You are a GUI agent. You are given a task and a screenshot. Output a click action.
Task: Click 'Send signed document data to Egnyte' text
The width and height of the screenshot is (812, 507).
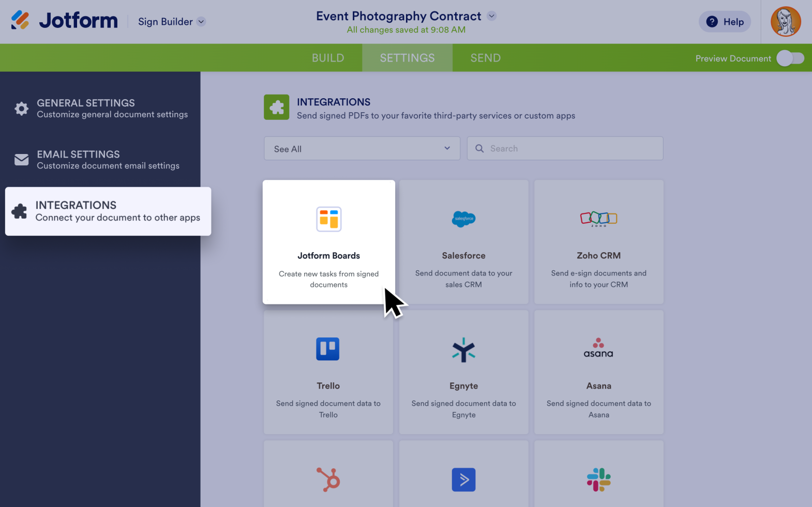[464, 409]
